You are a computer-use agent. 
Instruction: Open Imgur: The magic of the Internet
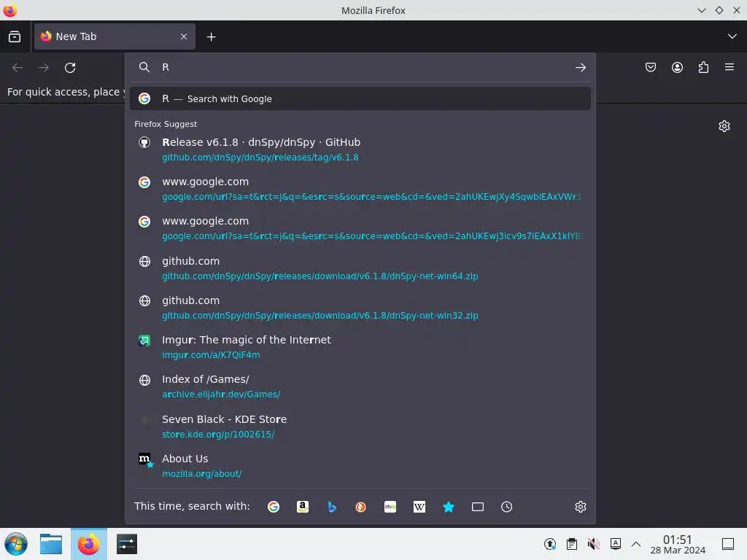pos(360,347)
